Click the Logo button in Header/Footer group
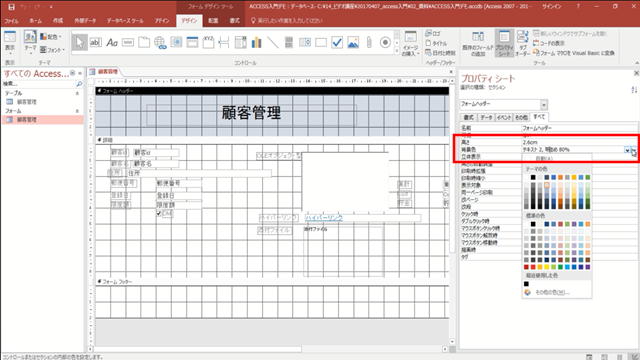 click(433, 33)
